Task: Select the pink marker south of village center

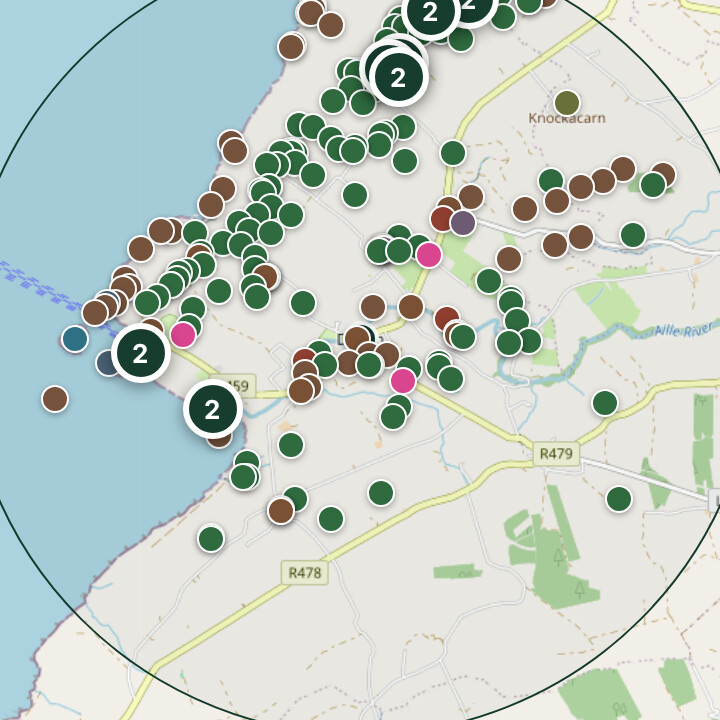Action: click(403, 381)
